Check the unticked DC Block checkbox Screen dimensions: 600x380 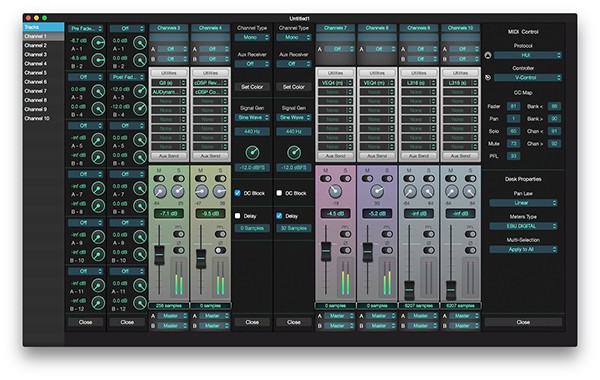[x=279, y=193]
